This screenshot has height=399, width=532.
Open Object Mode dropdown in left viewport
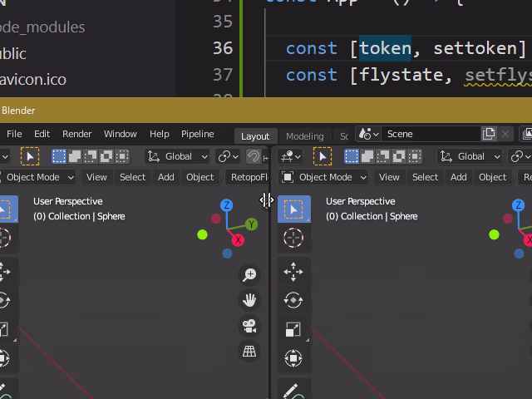(37, 177)
